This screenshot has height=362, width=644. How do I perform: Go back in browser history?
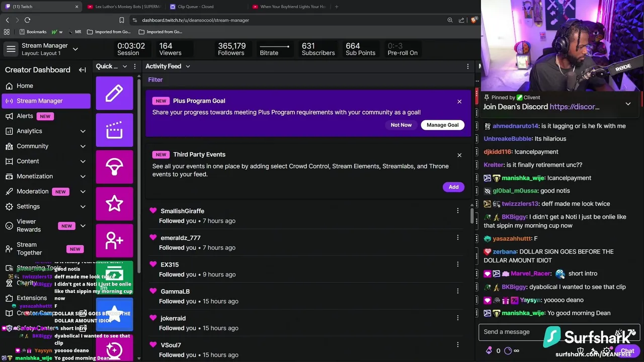click(7, 20)
